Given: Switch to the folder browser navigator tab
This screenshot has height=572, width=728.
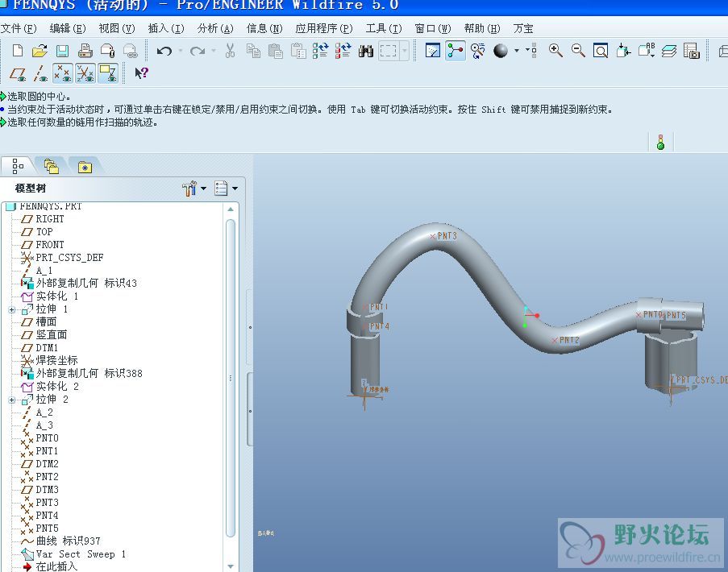Looking at the screenshot, I should click(x=51, y=166).
